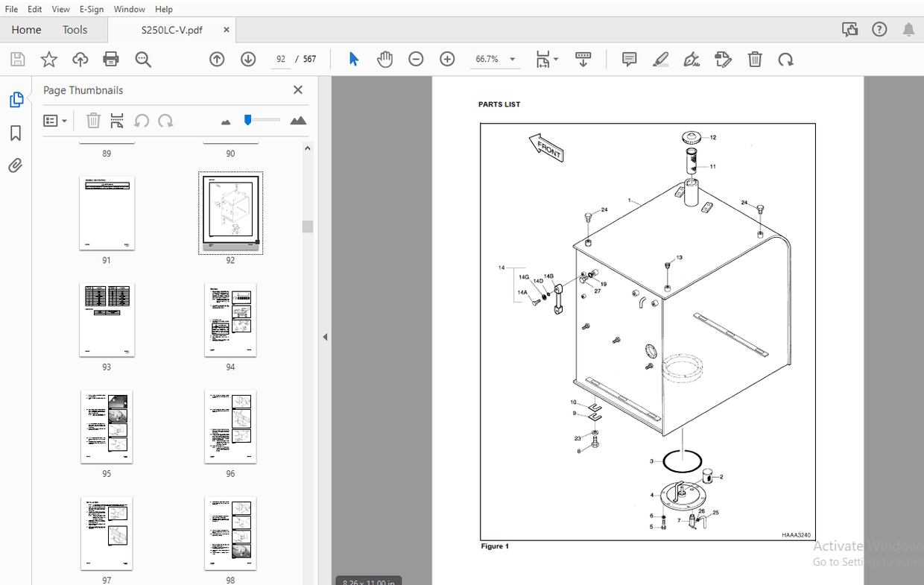This screenshot has width=924, height=585.
Task: Close the Page Thumbnails panel
Action: (298, 90)
